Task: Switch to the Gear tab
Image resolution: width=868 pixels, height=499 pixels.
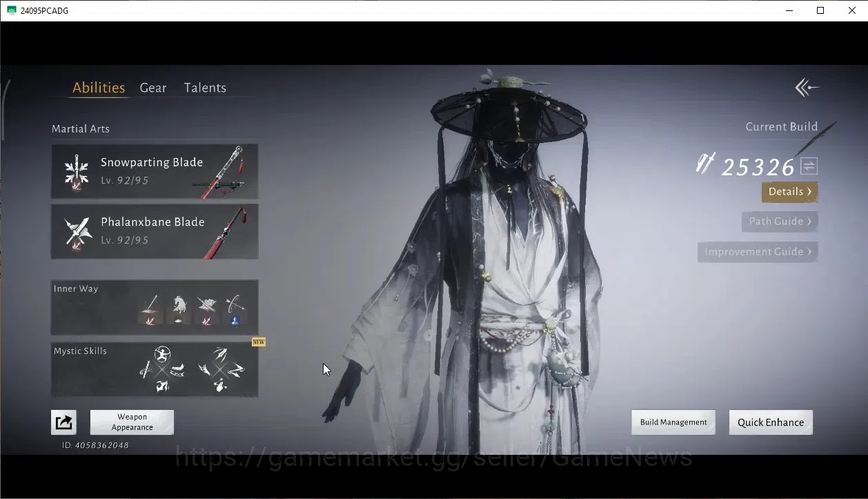Action: (x=153, y=88)
